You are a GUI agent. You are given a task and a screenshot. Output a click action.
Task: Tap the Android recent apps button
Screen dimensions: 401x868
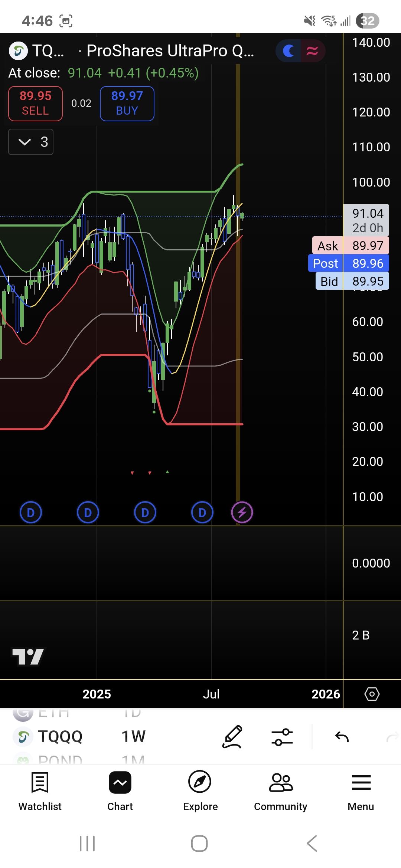pos(88,844)
